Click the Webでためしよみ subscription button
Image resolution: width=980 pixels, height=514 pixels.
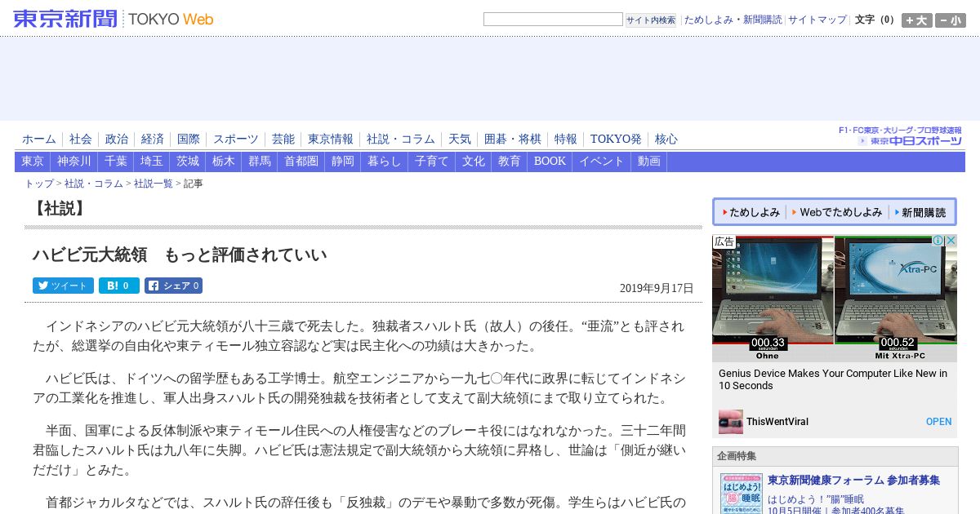click(837, 212)
